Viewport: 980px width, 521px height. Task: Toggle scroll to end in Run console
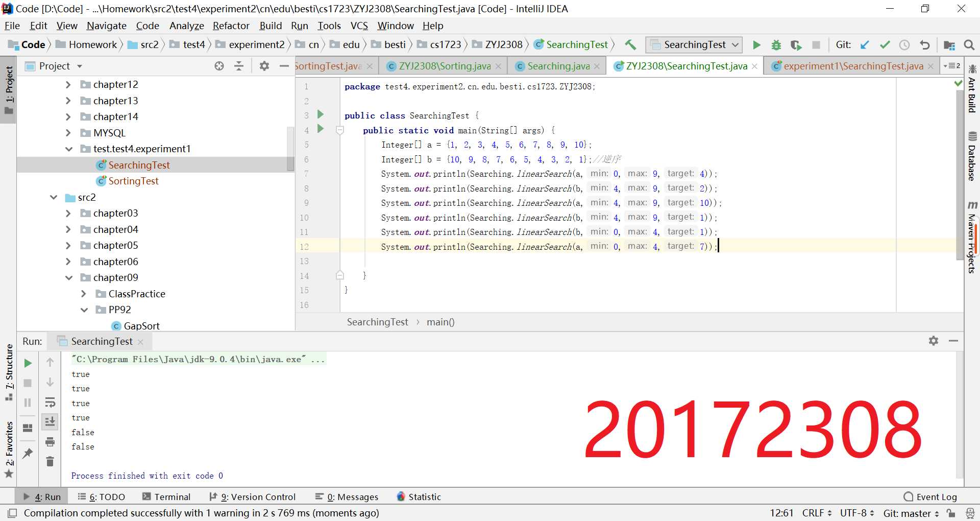[50, 422]
